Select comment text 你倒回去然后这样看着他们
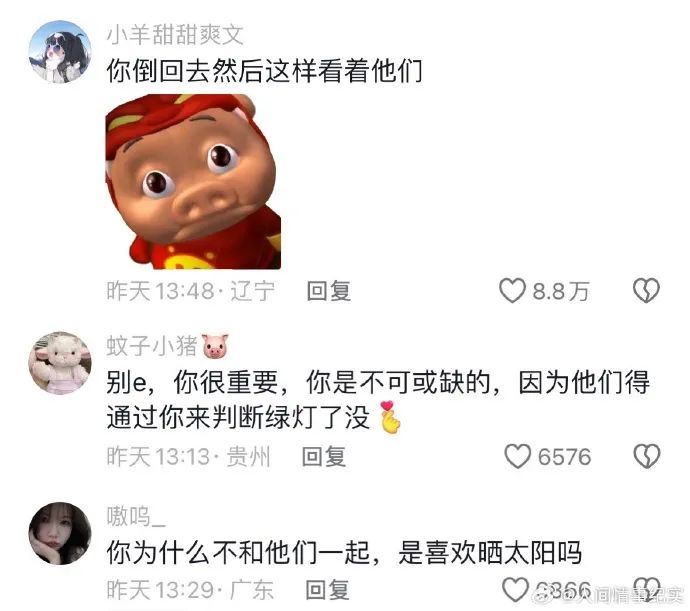 tap(264, 71)
